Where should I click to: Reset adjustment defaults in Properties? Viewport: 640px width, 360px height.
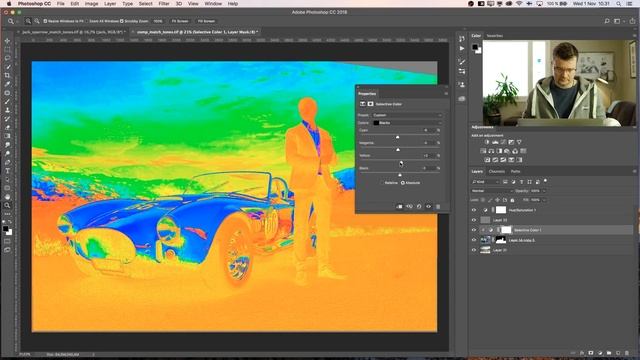pyautogui.click(x=419, y=207)
